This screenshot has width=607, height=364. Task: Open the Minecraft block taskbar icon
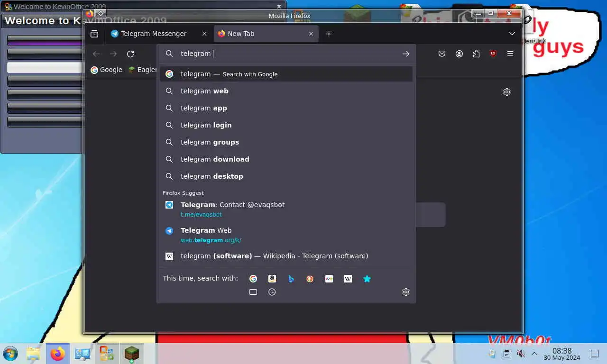point(131,354)
